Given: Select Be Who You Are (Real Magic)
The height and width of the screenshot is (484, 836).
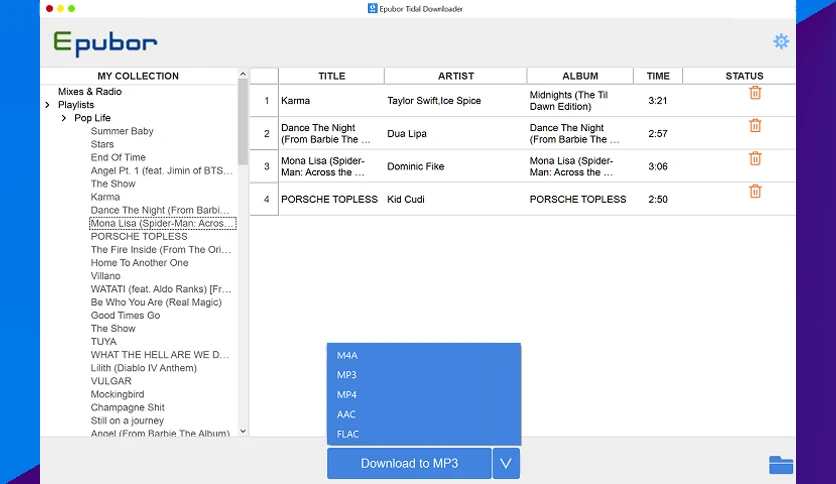Looking at the screenshot, I should pyautogui.click(x=156, y=302).
